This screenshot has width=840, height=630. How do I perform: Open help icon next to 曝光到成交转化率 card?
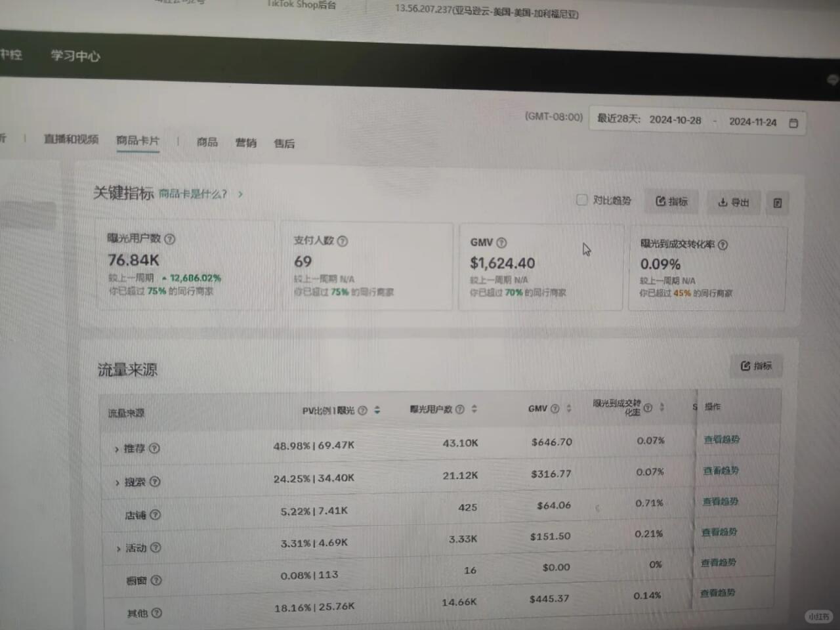(723, 245)
